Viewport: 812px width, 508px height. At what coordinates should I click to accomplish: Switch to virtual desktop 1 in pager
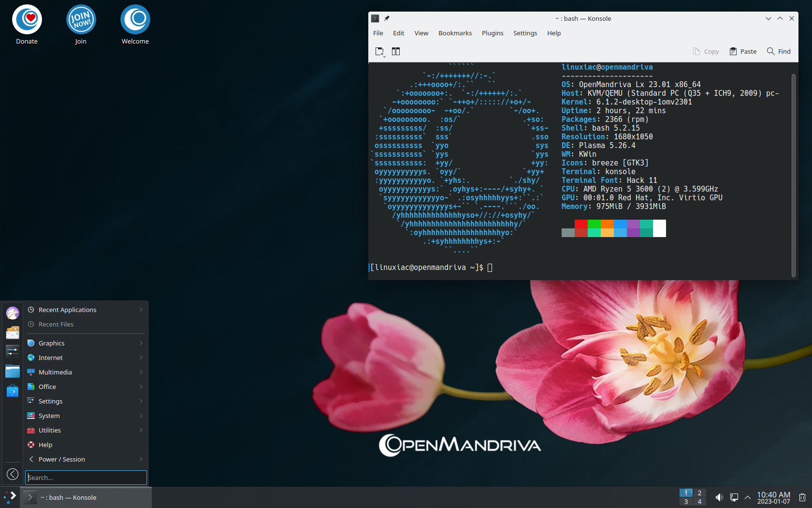686,493
